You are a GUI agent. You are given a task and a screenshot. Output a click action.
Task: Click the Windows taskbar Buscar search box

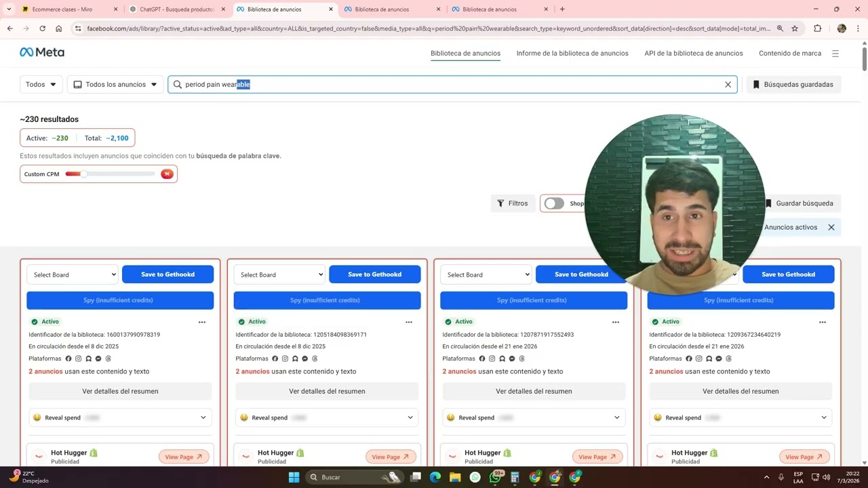coord(355,477)
